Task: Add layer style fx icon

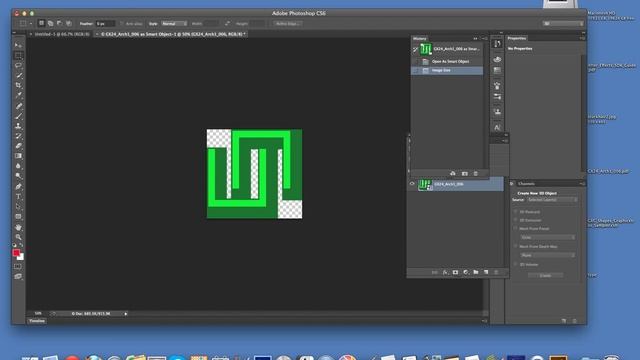Action: coord(445,272)
